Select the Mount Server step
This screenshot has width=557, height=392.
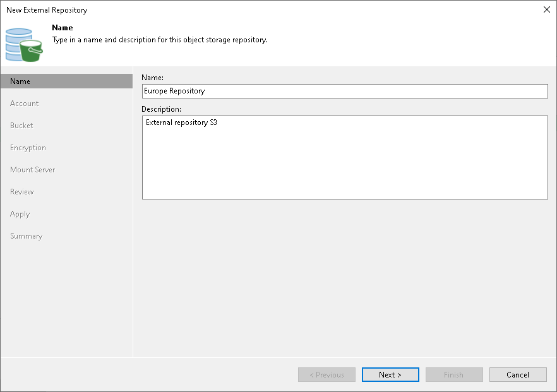click(x=32, y=170)
